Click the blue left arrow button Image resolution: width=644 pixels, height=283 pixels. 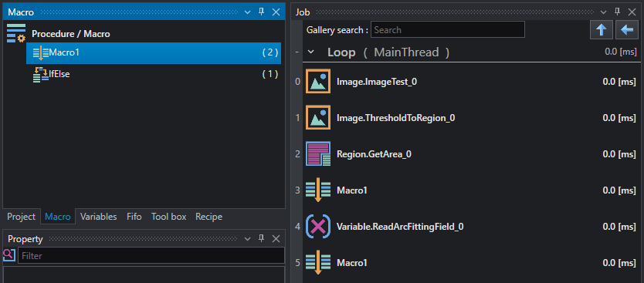[x=627, y=30]
